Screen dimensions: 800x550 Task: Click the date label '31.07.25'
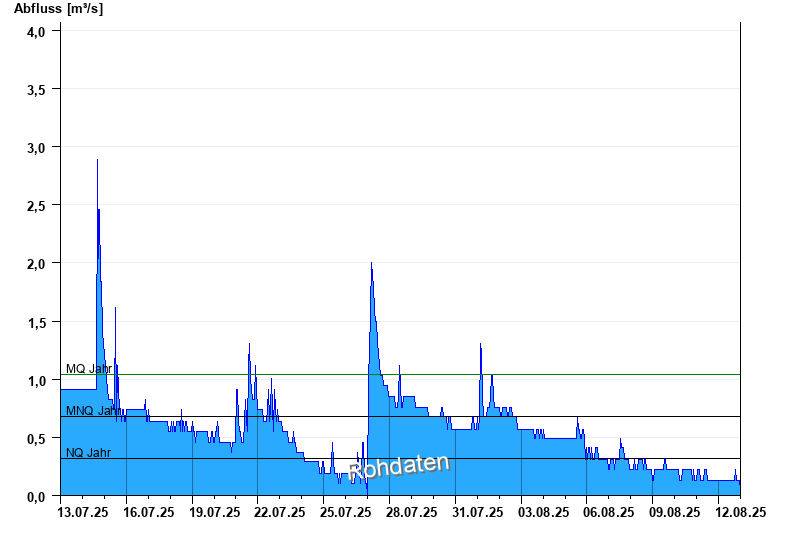478,512
